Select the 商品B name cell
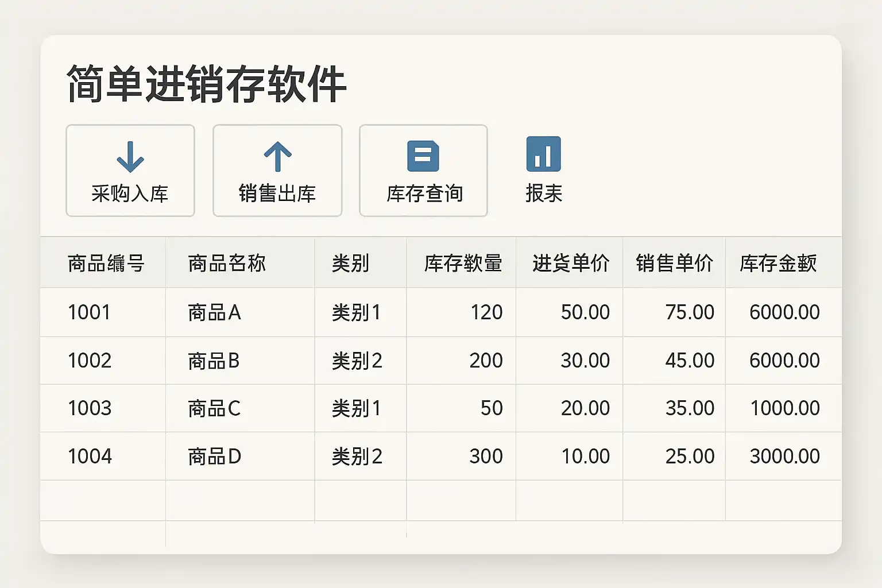The image size is (882, 588). click(x=214, y=361)
